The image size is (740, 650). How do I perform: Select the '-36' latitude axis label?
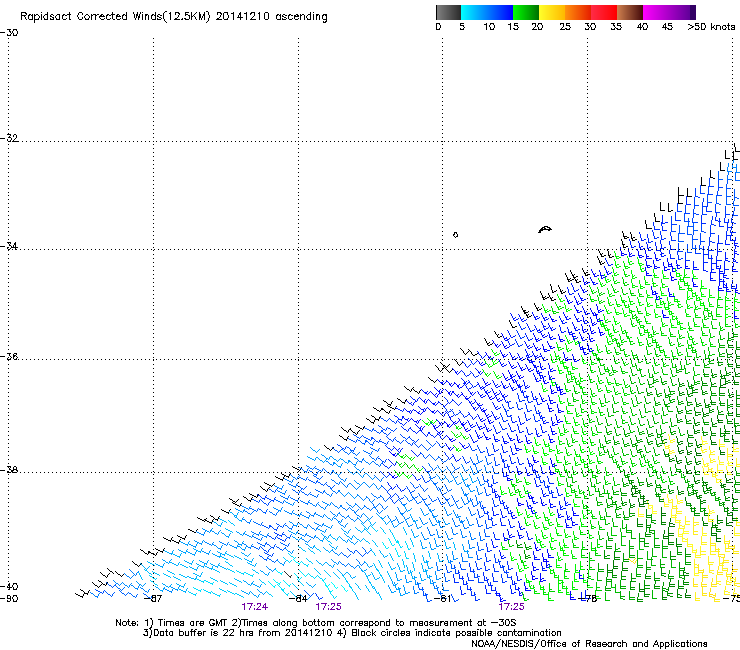tap(10, 356)
